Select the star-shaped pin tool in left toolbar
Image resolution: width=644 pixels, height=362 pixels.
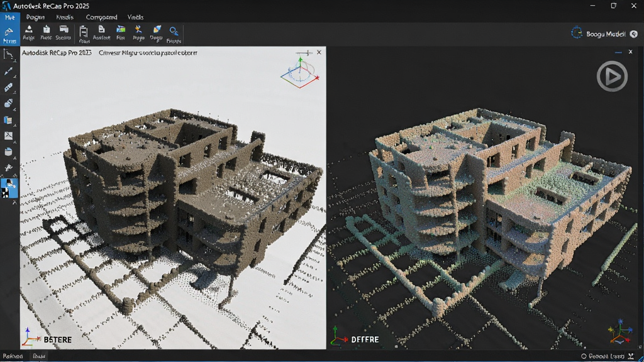(x=8, y=168)
